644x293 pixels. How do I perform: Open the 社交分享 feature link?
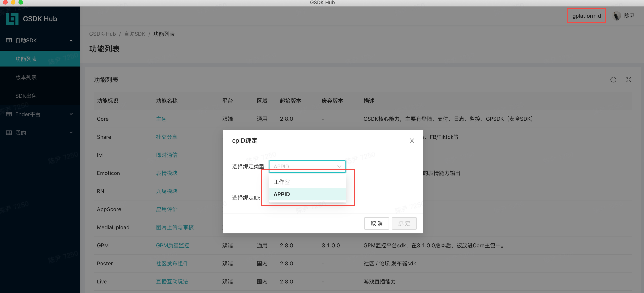pos(166,137)
